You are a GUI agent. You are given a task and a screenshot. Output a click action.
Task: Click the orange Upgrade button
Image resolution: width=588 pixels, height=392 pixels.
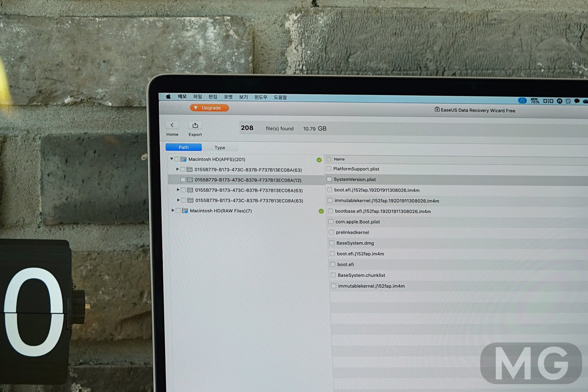coord(209,108)
